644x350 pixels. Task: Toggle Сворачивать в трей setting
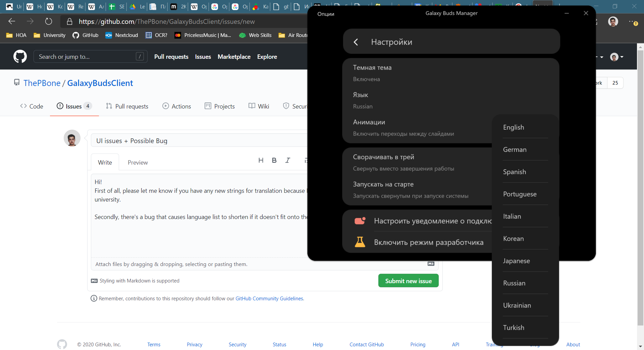click(x=417, y=162)
